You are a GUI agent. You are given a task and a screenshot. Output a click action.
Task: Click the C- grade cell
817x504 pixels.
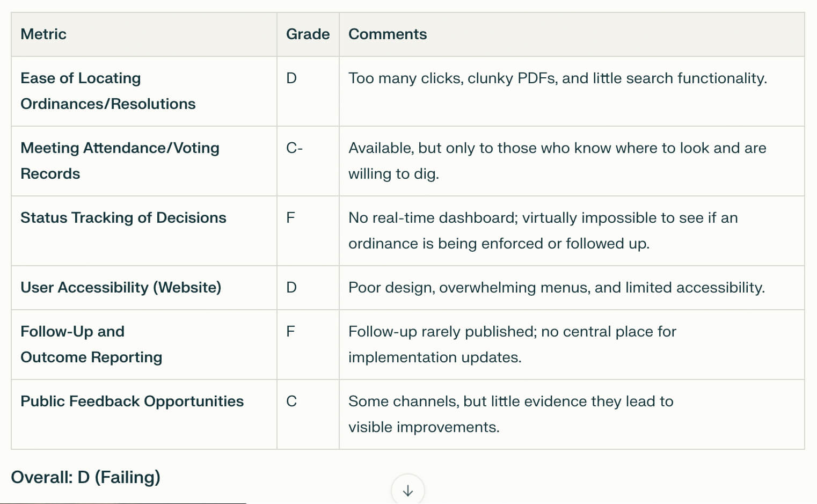coord(308,161)
